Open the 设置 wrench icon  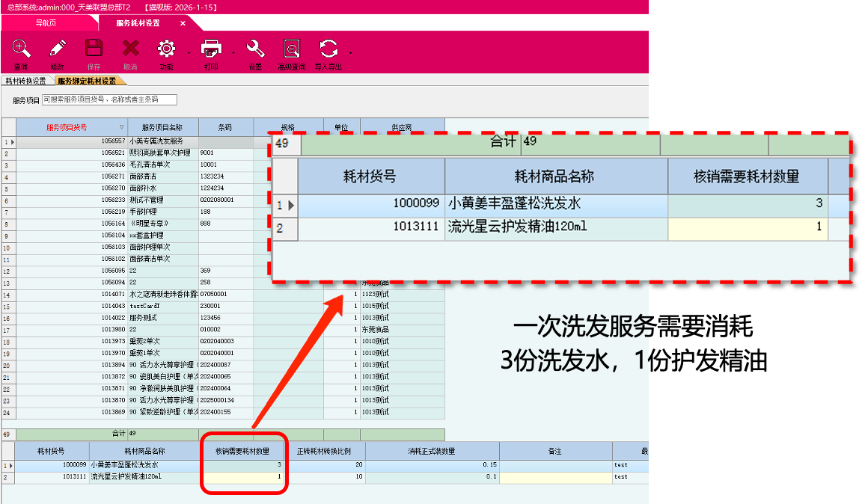[255, 49]
